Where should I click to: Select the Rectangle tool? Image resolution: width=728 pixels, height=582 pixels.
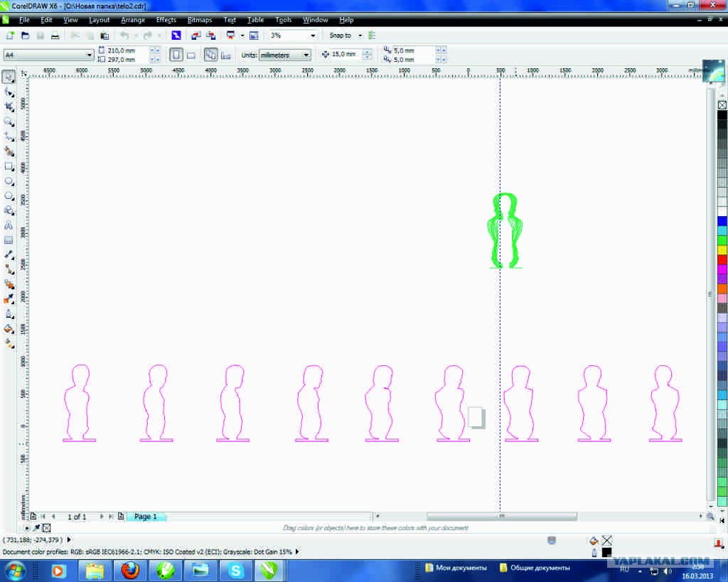pyautogui.click(x=9, y=166)
